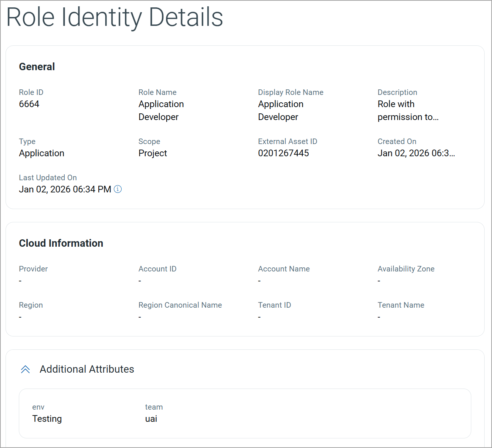This screenshot has height=448, width=492.
Task: Click the Availability Zone field label
Action: [x=406, y=269]
